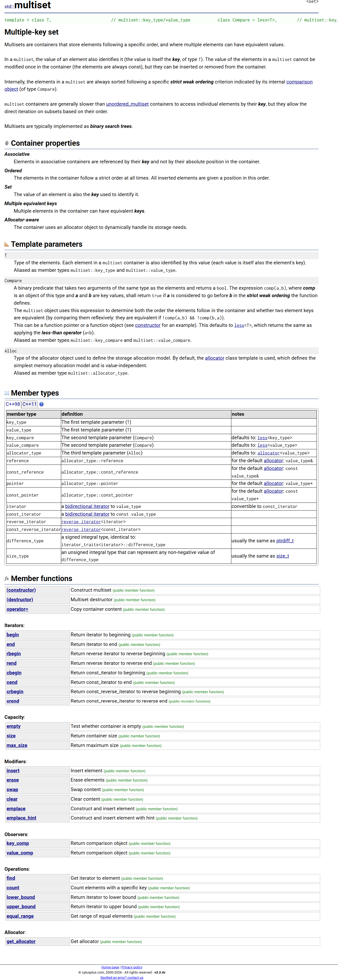Switch to the C++98 tab
The width and height of the screenshot is (338, 980).
coord(13,404)
